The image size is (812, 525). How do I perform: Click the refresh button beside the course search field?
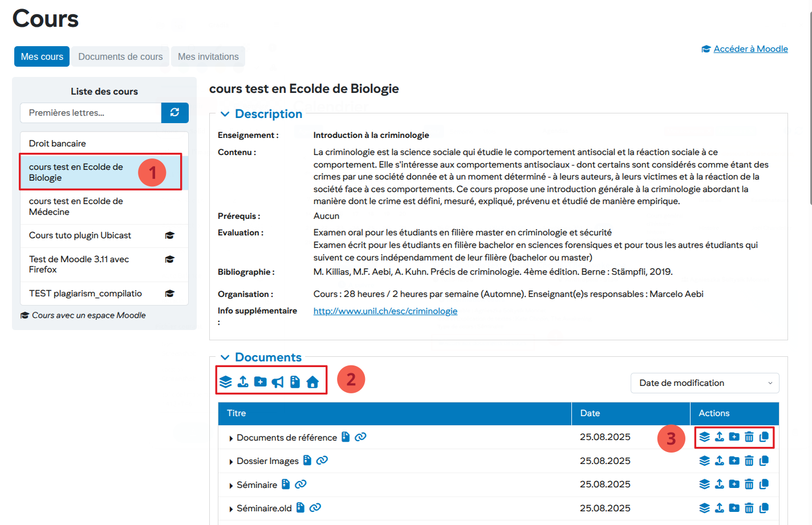coord(174,113)
